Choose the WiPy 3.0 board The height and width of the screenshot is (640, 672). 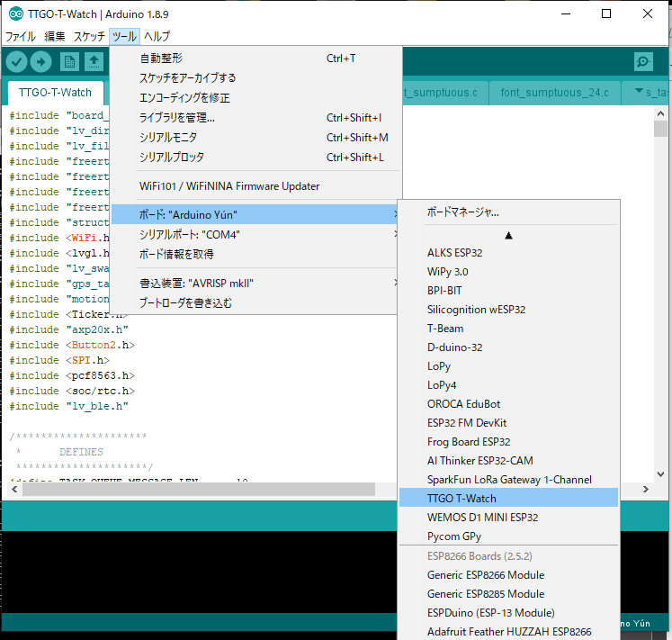(x=508, y=272)
